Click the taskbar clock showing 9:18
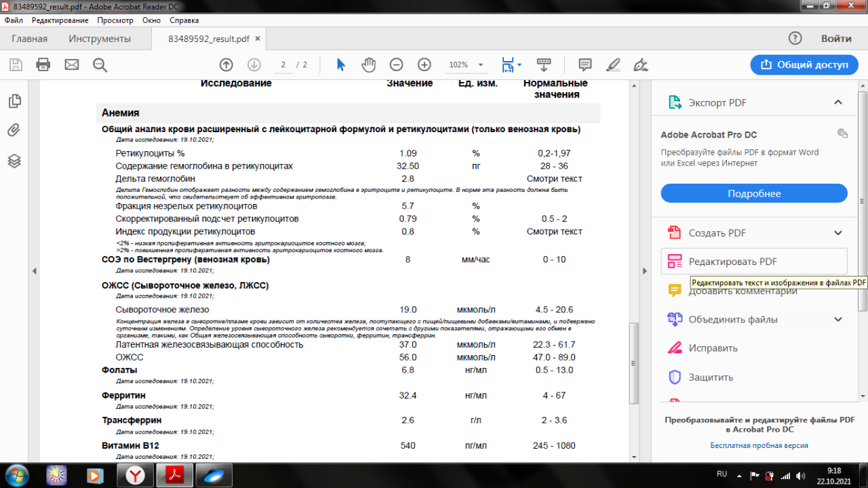 point(834,470)
